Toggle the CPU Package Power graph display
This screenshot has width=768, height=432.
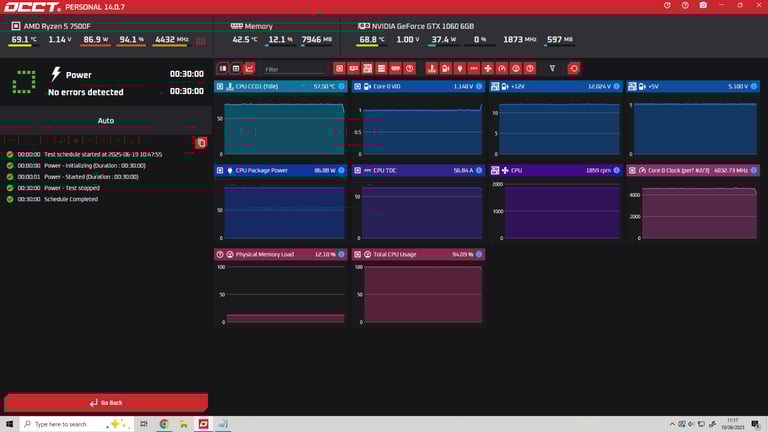coord(220,170)
